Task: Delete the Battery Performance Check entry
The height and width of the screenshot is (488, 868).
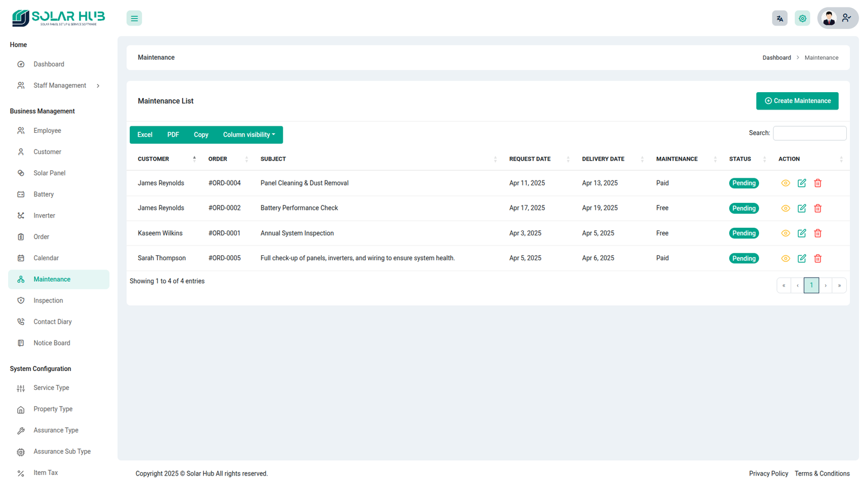Action: pyautogui.click(x=818, y=208)
